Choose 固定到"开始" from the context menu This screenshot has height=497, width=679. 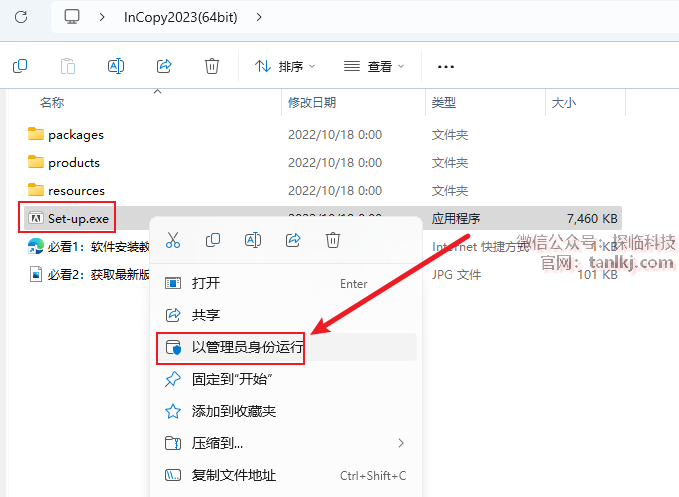(x=286, y=379)
